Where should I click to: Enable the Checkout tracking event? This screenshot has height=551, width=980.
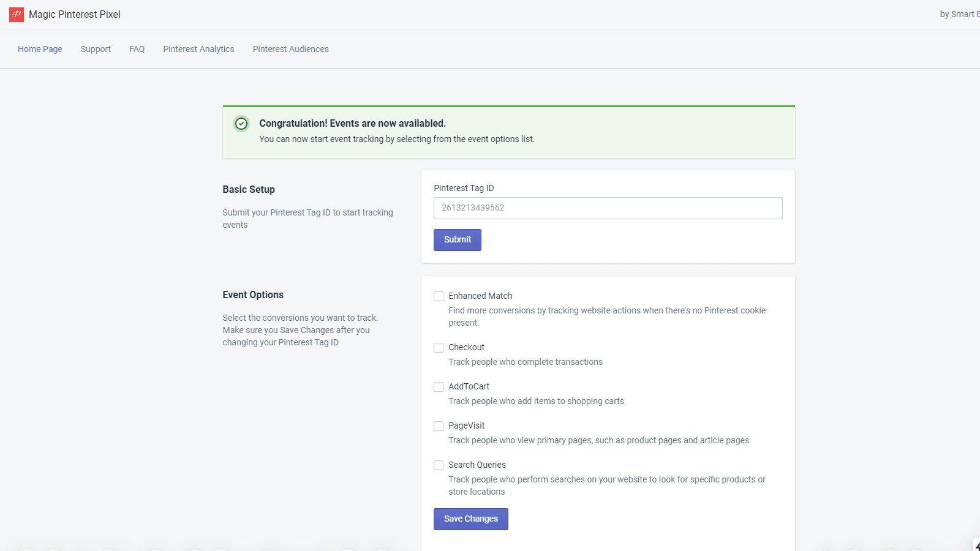(x=439, y=348)
